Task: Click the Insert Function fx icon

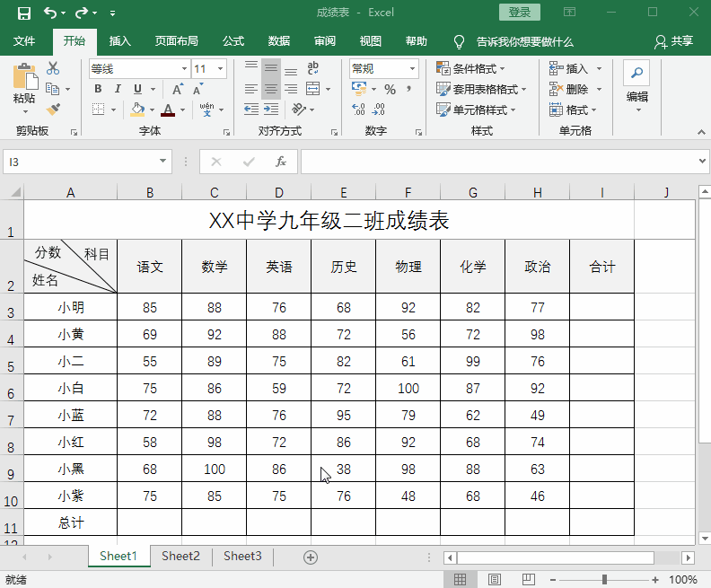Action: 281,162
